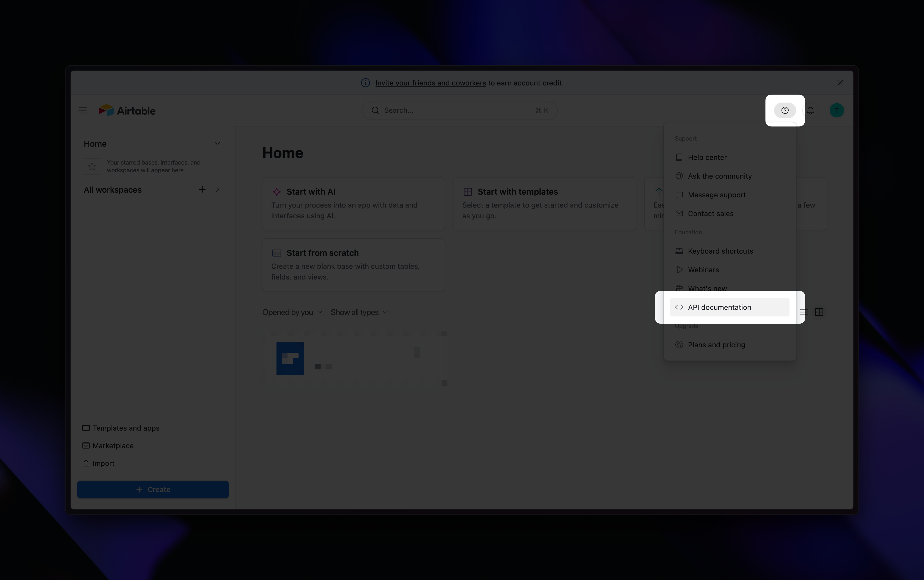The image size is (924, 580).
Task: Click the help question mark icon
Action: [x=785, y=111]
